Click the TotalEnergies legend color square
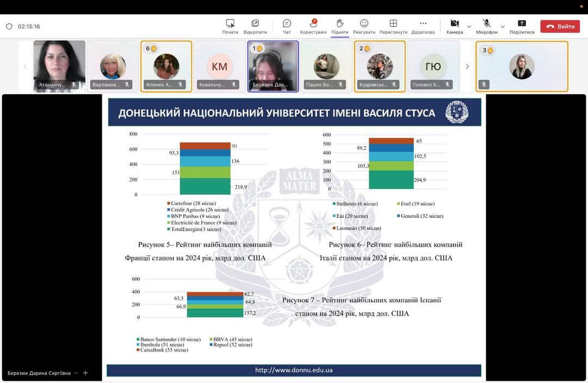 pyautogui.click(x=169, y=229)
